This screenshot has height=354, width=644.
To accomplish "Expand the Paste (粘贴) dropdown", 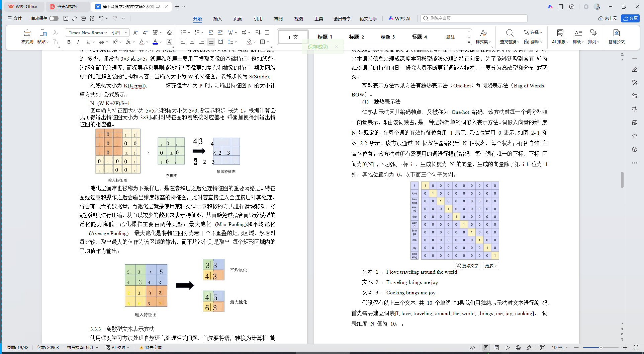I will 43,42.
